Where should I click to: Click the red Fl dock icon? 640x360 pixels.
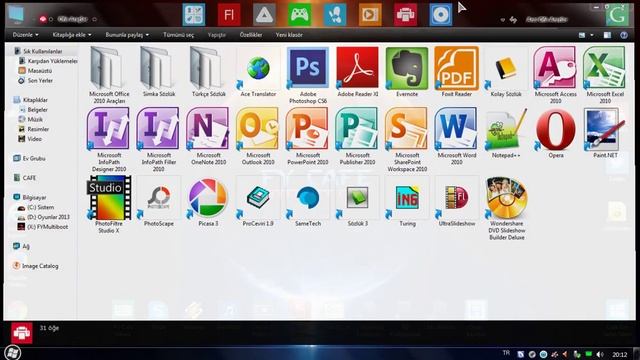pyautogui.click(x=229, y=15)
